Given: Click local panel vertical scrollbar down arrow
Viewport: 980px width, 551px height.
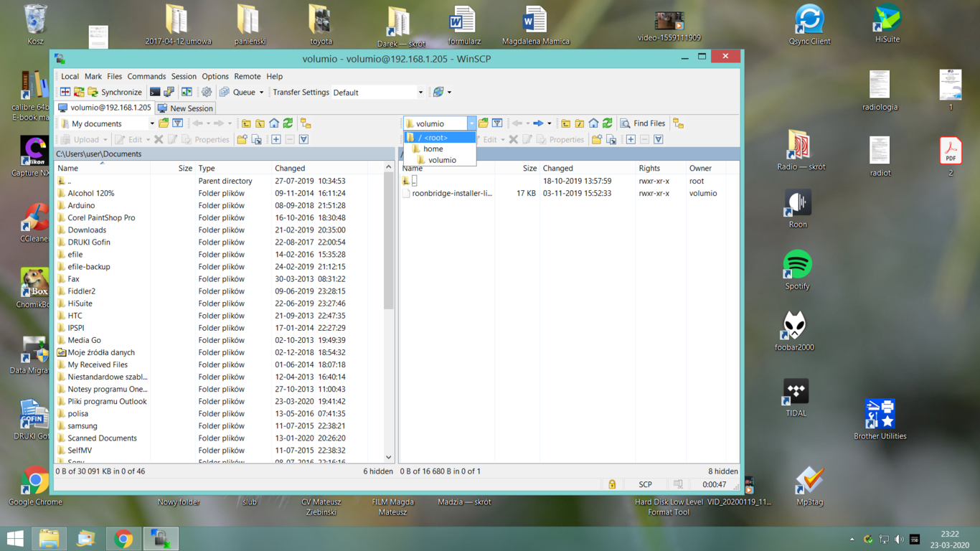Looking at the screenshot, I should [x=389, y=457].
